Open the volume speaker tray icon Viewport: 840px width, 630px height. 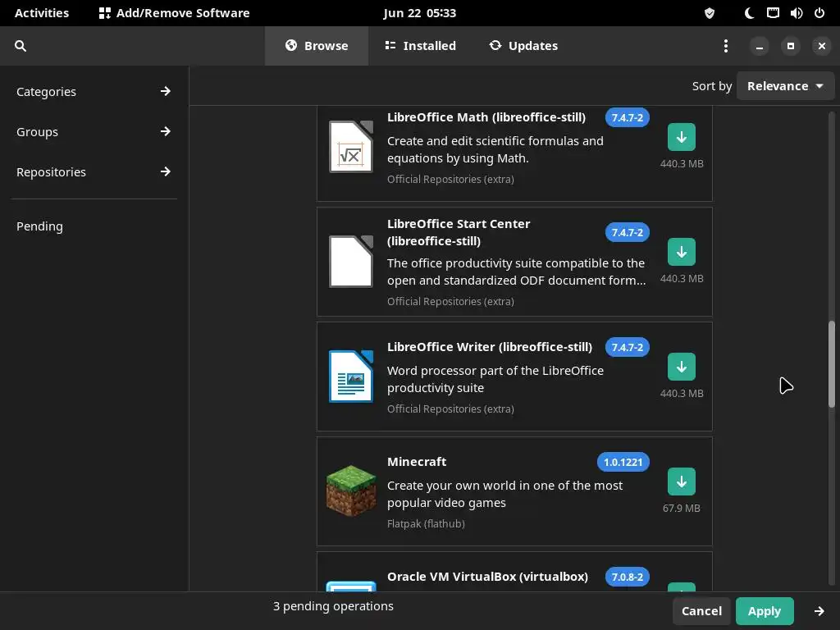(x=796, y=13)
